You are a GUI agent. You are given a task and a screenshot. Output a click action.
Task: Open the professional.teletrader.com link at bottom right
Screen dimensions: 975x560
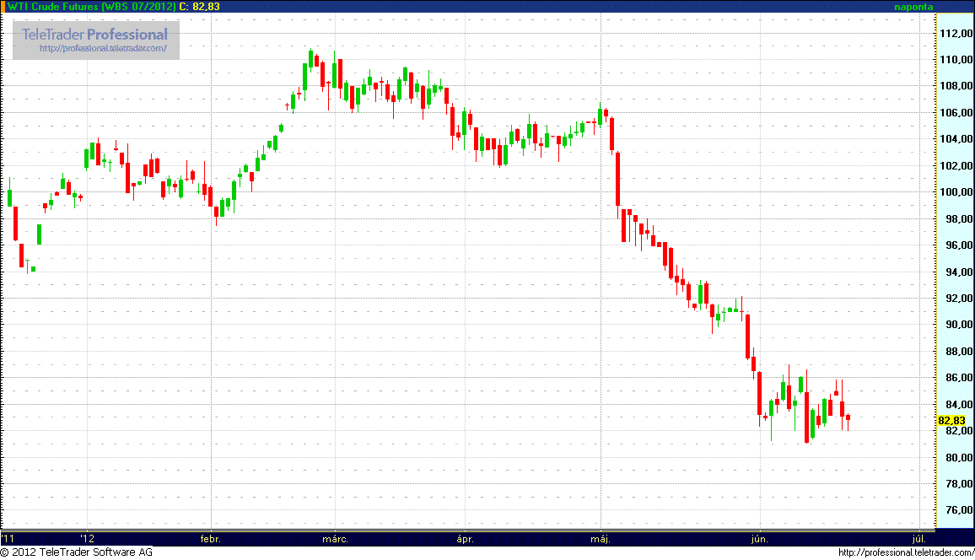pos(906,552)
